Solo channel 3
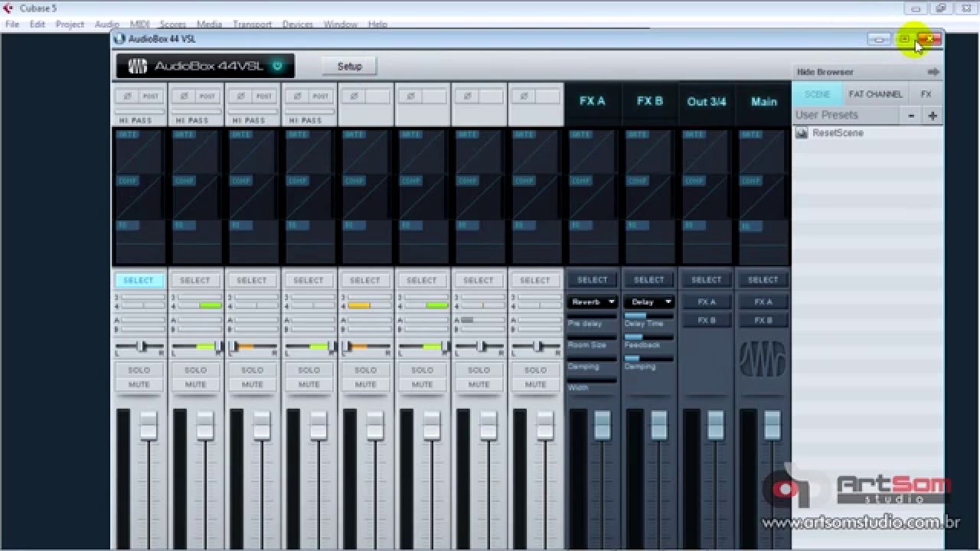980x551 pixels. pyautogui.click(x=252, y=370)
